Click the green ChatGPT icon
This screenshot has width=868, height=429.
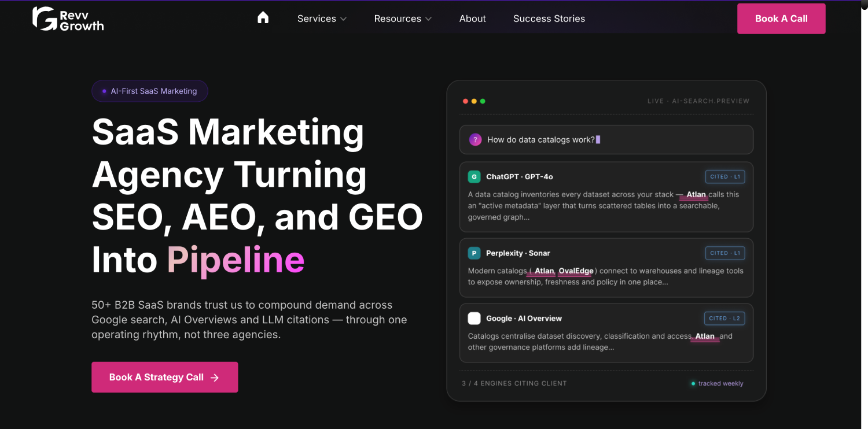tap(474, 177)
